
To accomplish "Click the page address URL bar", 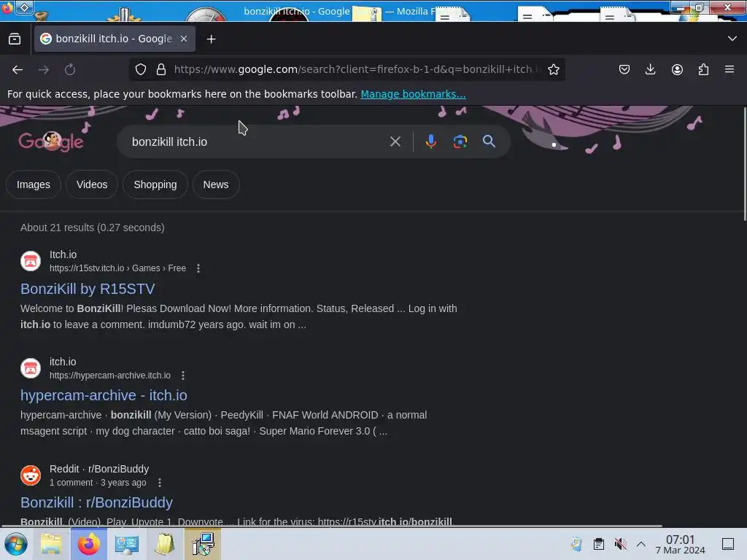I will [x=357, y=69].
